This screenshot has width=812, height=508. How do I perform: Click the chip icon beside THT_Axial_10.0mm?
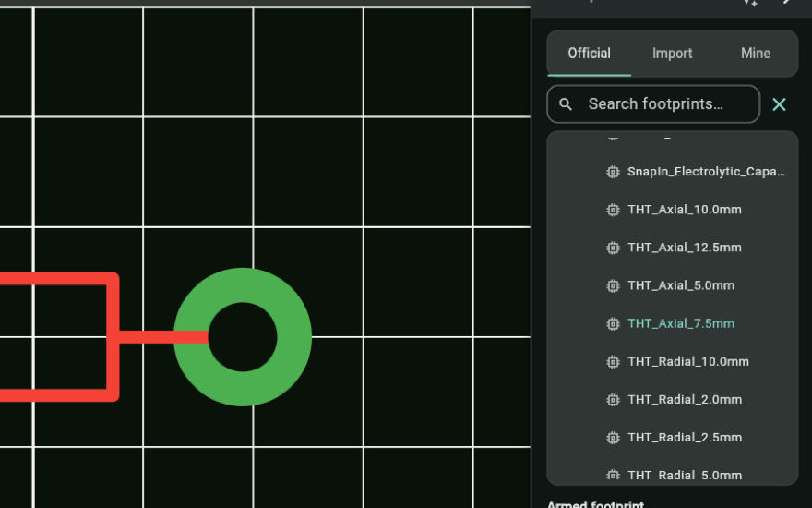click(613, 210)
